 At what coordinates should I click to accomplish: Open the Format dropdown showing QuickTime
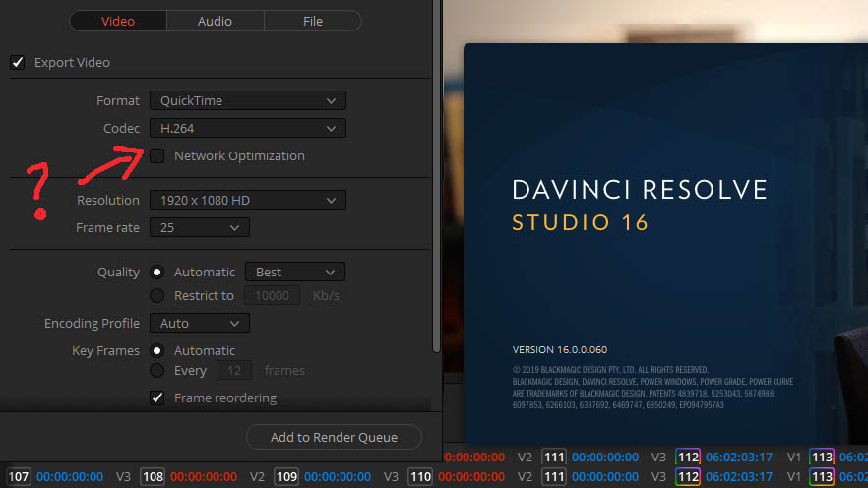(x=247, y=100)
